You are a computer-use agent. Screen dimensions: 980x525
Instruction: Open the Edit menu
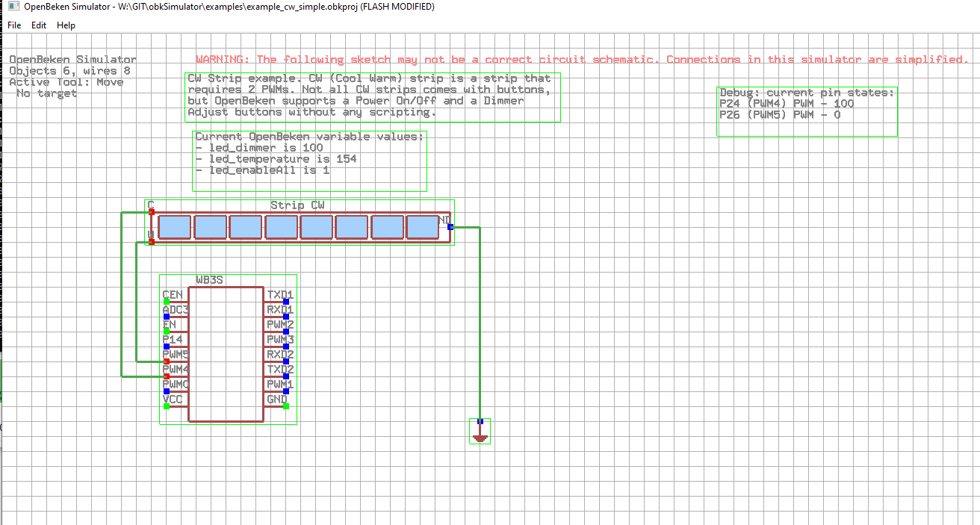click(x=39, y=25)
